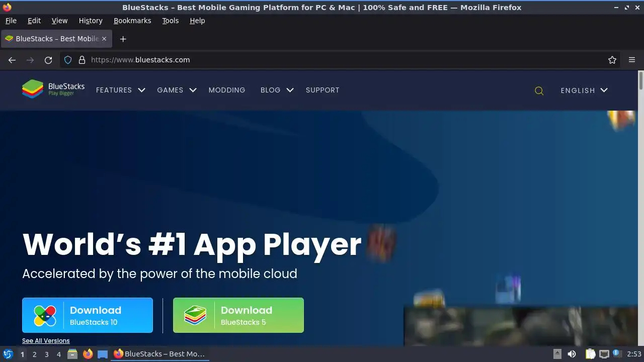Open the Modding page link
Screen dimensions: 644x362
click(x=227, y=90)
